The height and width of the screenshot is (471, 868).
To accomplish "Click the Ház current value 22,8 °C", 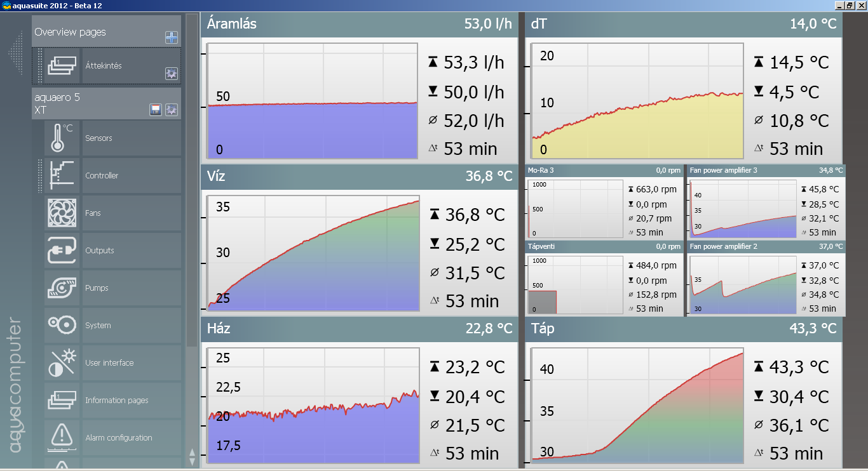I will (489, 328).
